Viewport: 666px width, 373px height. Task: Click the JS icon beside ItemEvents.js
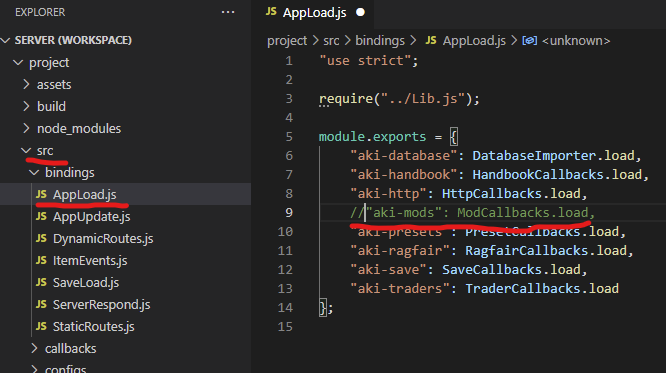point(41,260)
